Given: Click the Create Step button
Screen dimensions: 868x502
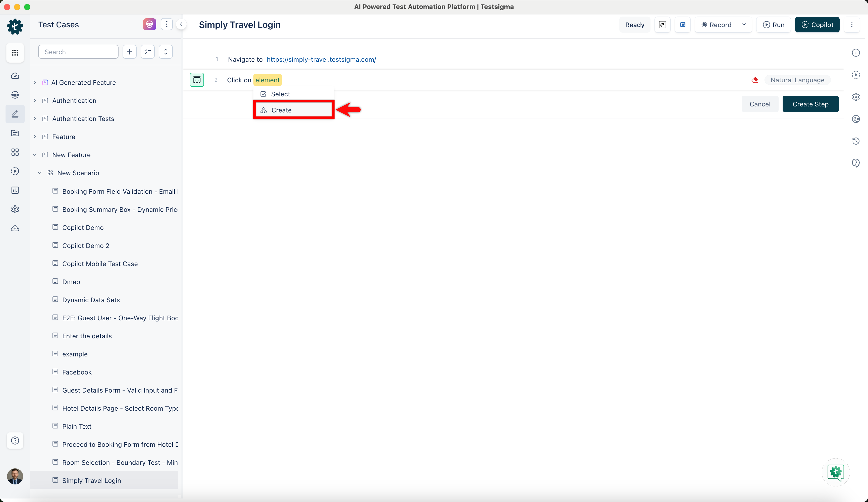Looking at the screenshot, I should click(810, 104).
